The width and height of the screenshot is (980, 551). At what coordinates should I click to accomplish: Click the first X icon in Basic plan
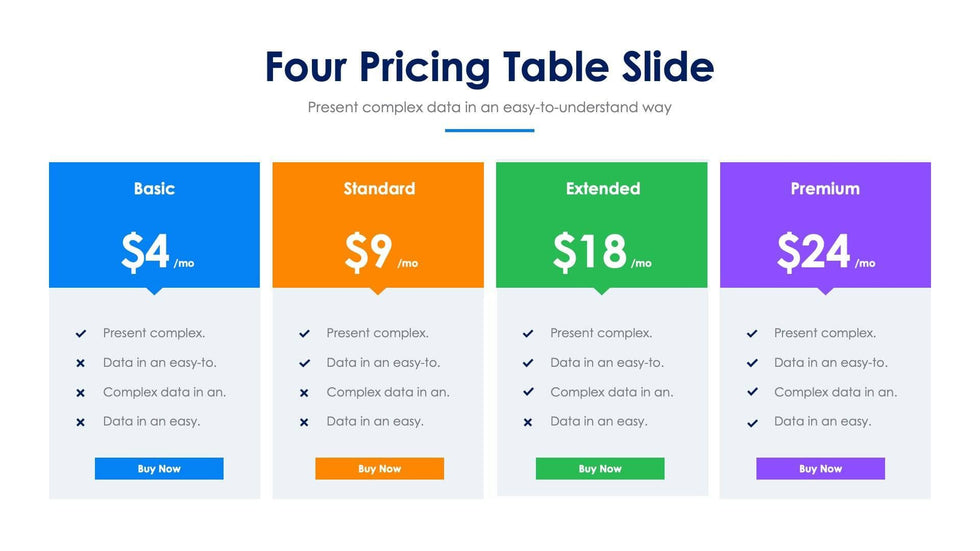point(80,363)
